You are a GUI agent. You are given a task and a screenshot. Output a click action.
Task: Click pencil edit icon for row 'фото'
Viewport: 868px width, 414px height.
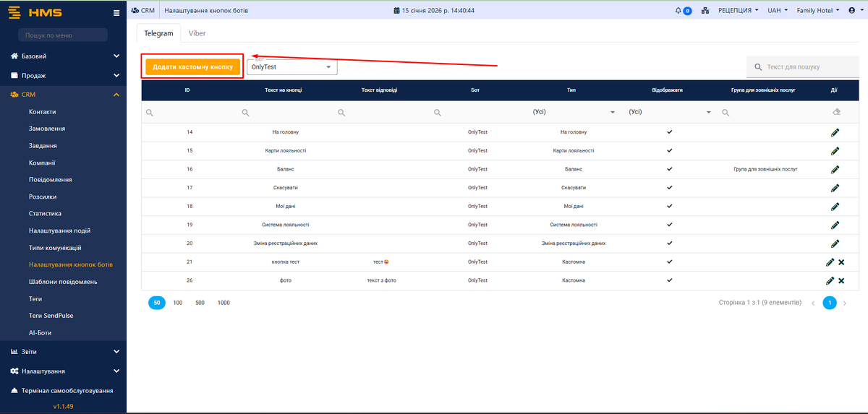(830, 280)
